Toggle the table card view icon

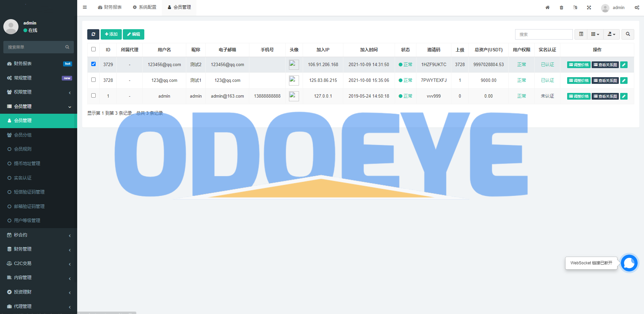(x=581, y=34)
